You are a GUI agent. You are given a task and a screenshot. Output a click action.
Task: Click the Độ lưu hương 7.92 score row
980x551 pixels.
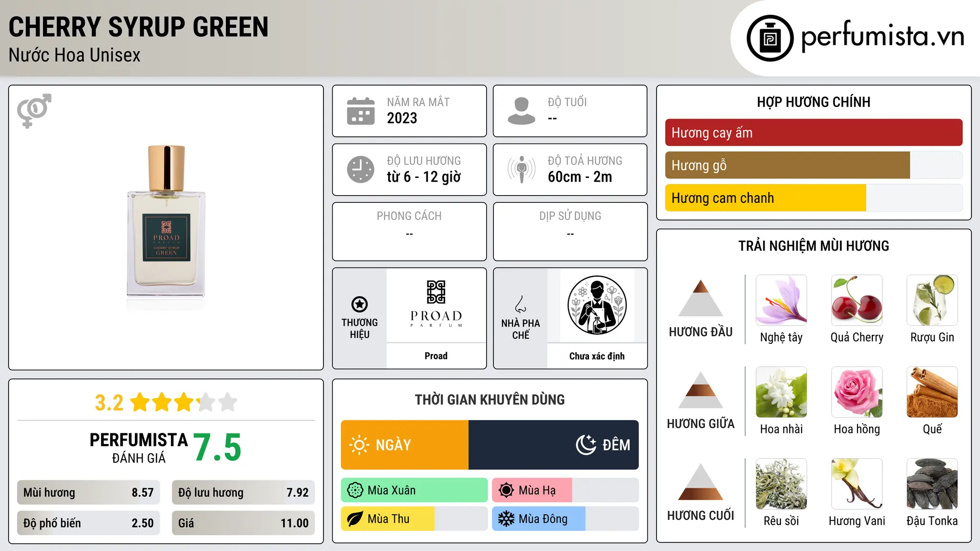pyautogui.click(x=243, y=493)
